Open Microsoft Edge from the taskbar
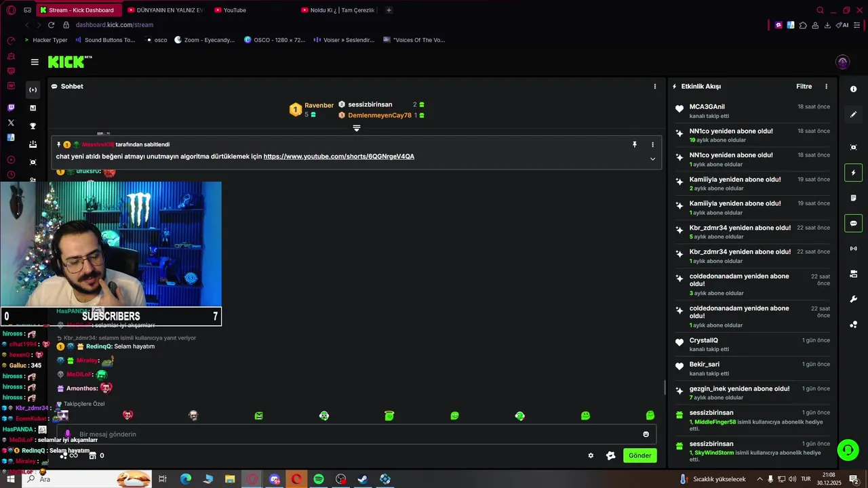The image size is (868, 488). pyautogui.click(x=185, y=479)
